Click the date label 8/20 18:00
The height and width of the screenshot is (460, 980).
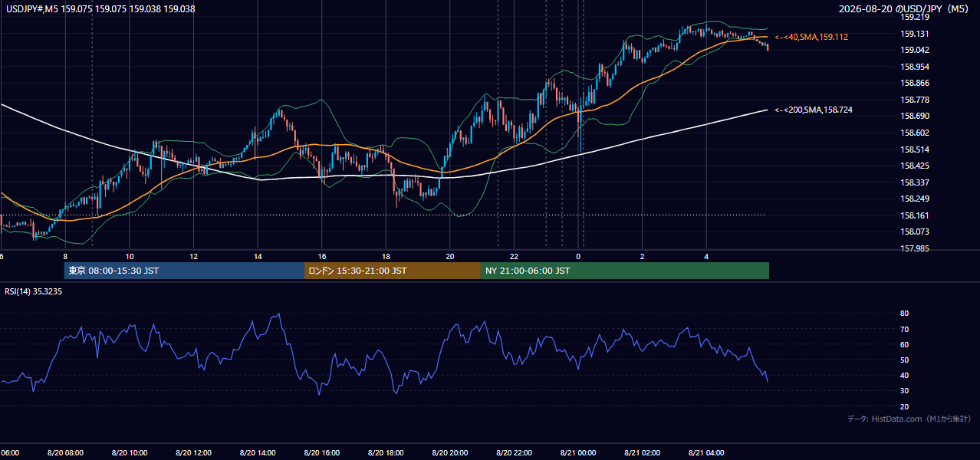coord(386,453)
